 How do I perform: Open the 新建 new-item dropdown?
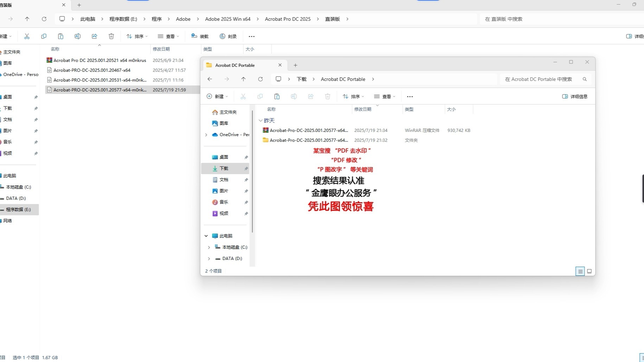pyautogui.click(x=217, y=96)
